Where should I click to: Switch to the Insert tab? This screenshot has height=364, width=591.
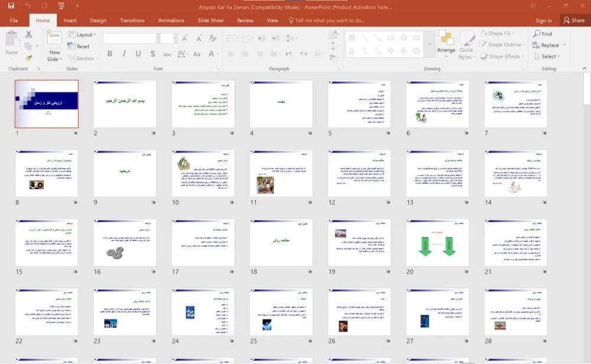pyautogui.click(x=70, y=20)
